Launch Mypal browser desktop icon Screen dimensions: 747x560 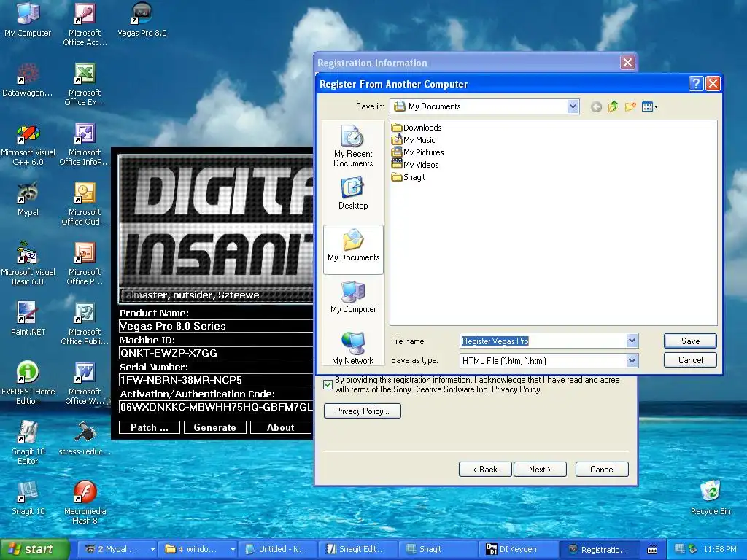tap(28, 199)
